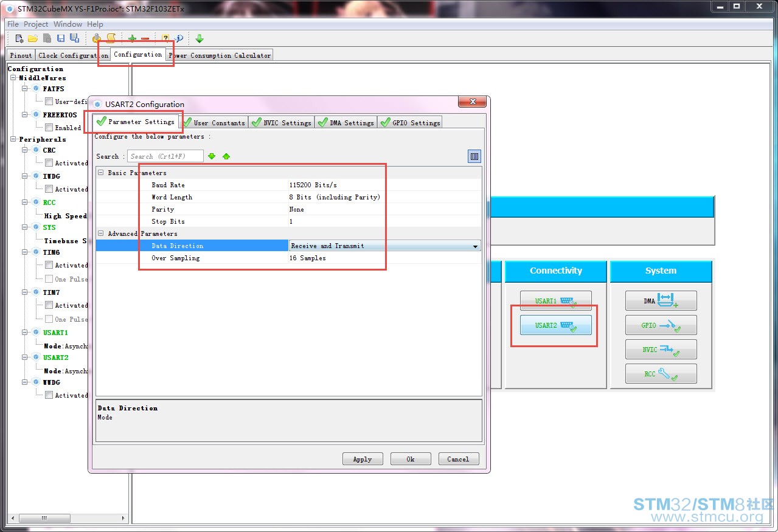Open GPIO System configuration button
778x532 pixels.
[661, 325]
